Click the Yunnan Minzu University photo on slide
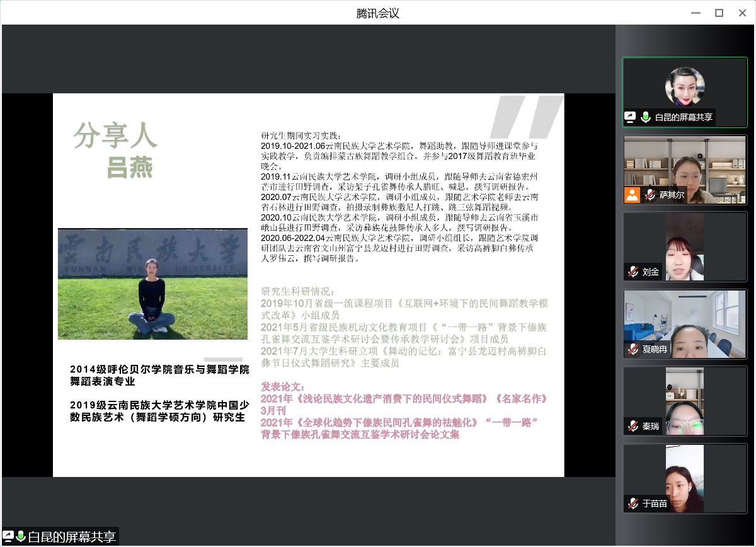The height and width of the screenshot is (547, 756). click(x=152, y=284)
